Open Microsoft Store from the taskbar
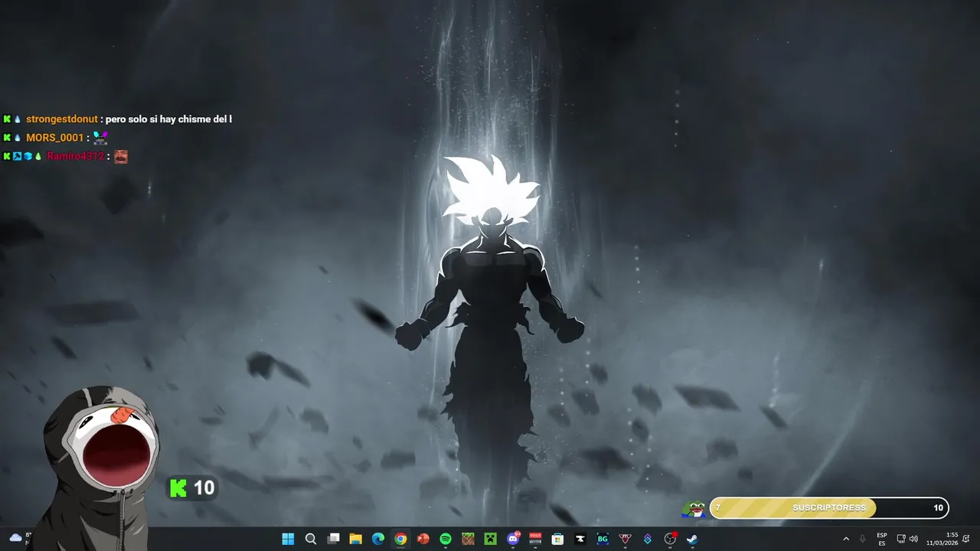Viewport: 980px width, 551px height. coord(557,539)
